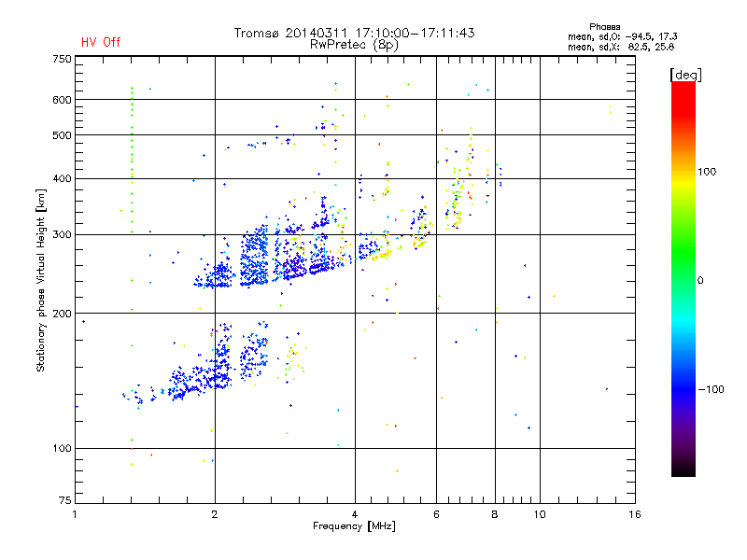Click the 'Phases' statistics heading
The image size is (747, 560).
click(x=604, y=27)
